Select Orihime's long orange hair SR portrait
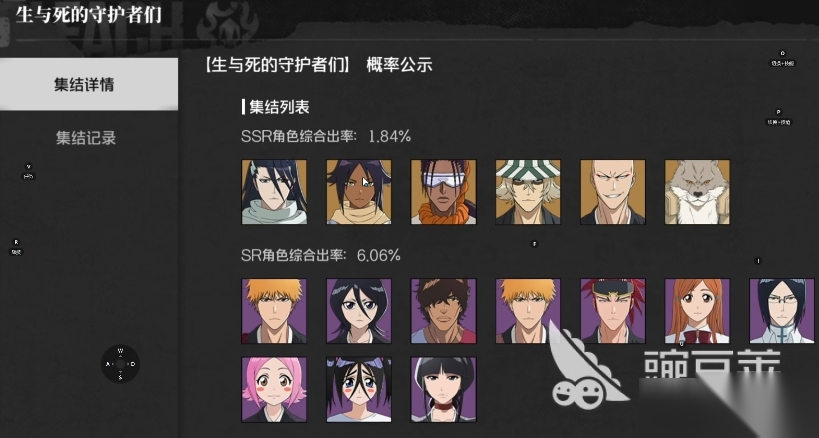This screenshot has height=438, width=819. (697, 311)
